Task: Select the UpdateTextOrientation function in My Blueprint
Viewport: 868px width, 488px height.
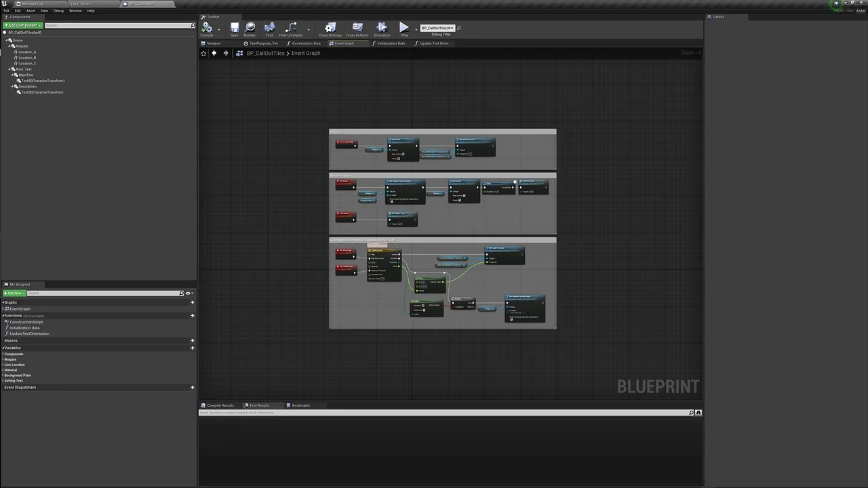Action: pos(29,333)
